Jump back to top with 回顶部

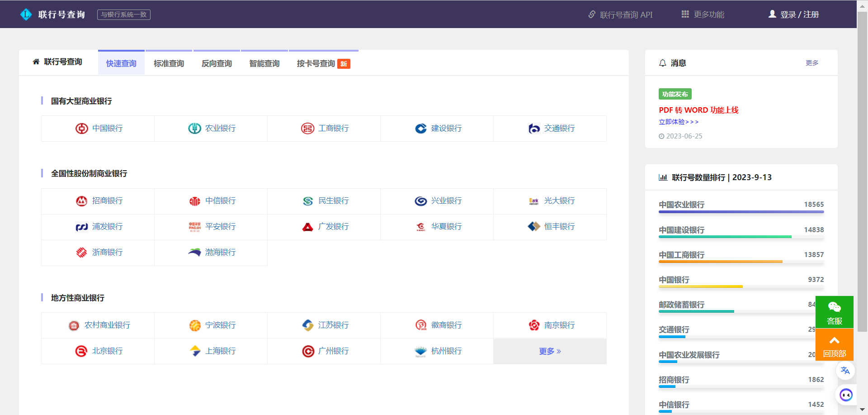(834, 346)
